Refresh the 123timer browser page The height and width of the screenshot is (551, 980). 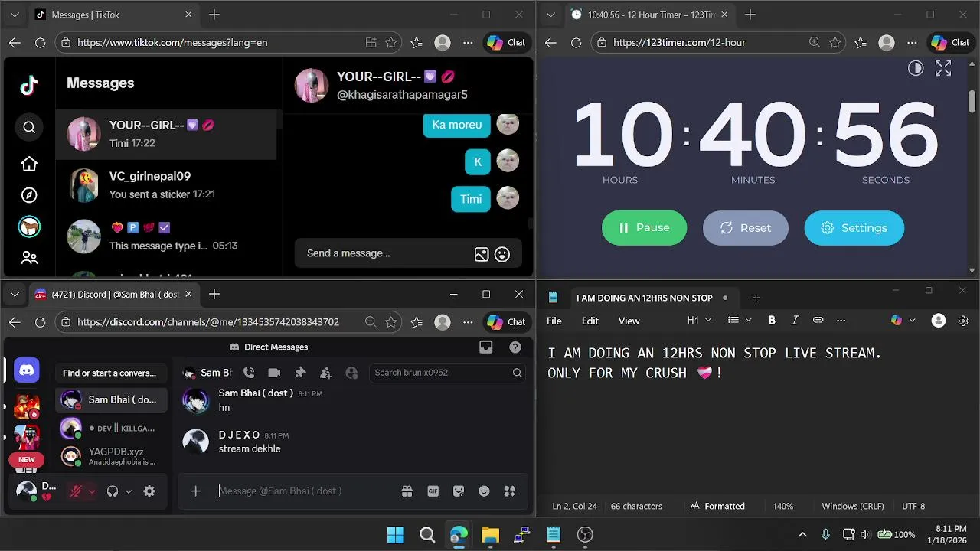tap(576, 43)
